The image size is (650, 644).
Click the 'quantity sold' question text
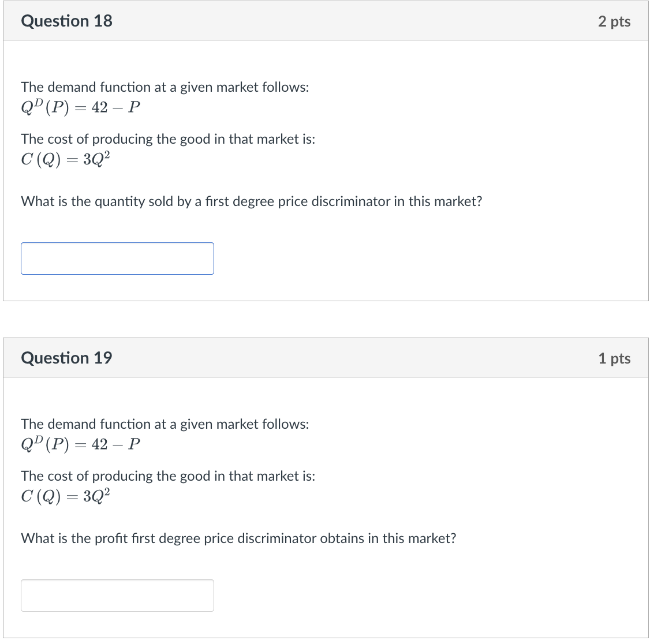(x=252, y=201)
